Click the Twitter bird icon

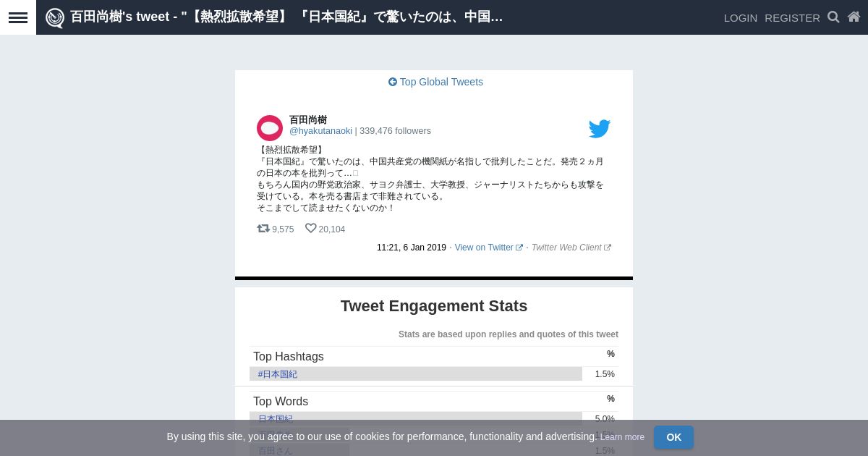tap(600, 129)
